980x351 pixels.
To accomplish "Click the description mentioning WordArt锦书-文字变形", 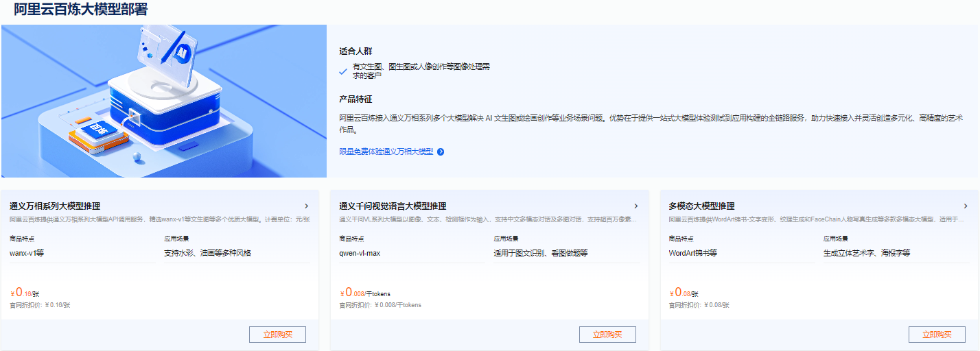I will pyautogui.click(x=816, y=219).
